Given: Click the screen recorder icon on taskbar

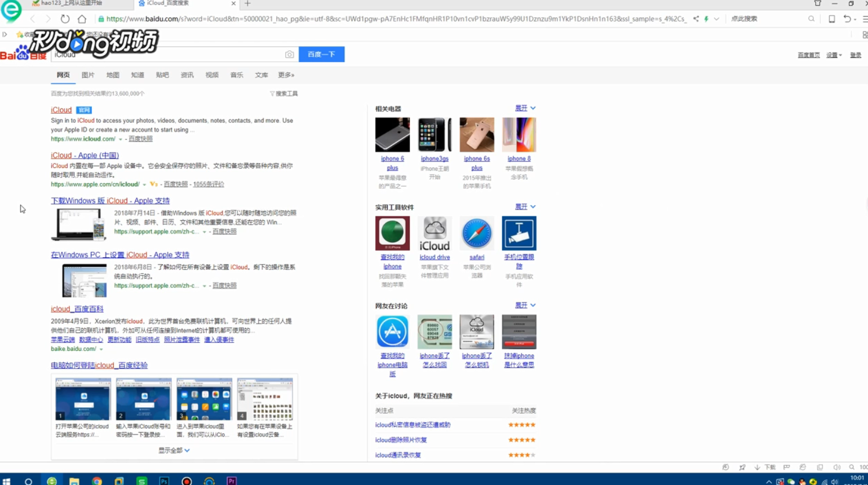Looking at the screenshot, I should coord(187,481).
